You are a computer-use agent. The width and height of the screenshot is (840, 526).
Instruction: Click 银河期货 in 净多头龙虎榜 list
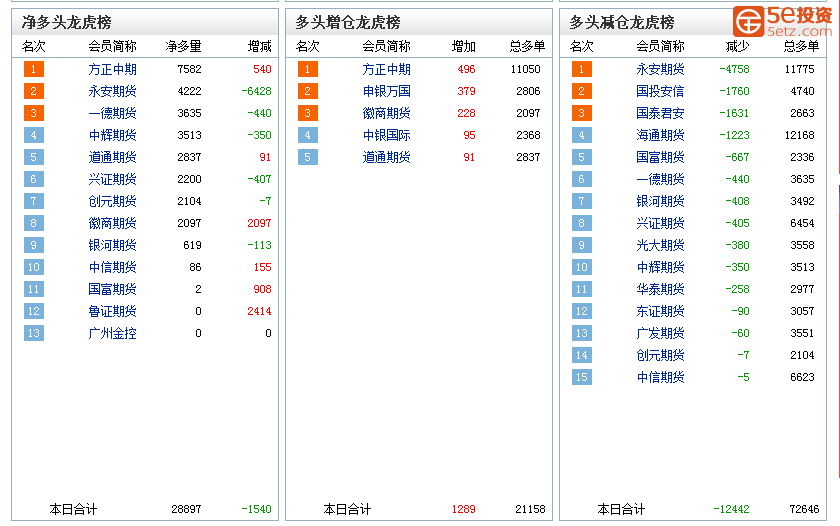112,245
